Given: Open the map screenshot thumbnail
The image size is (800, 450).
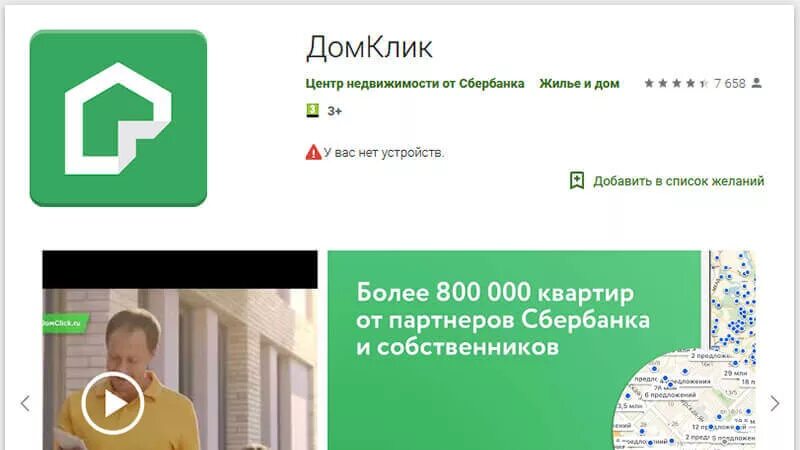Looking at the screenshot, I should (x=733, y=301).
